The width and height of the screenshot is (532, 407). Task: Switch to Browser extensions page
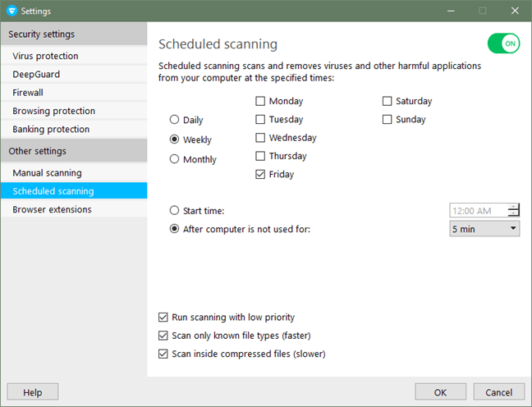[x=52, y=209]
